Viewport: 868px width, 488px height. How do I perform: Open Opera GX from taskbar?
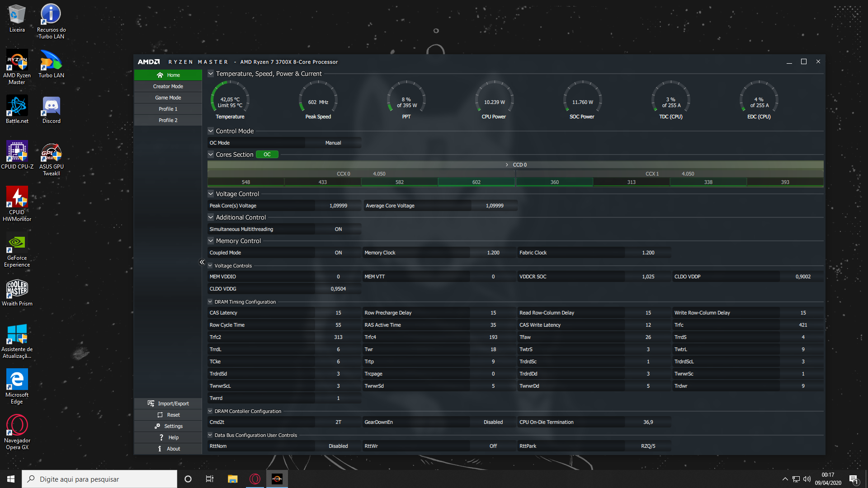(255, 479)
